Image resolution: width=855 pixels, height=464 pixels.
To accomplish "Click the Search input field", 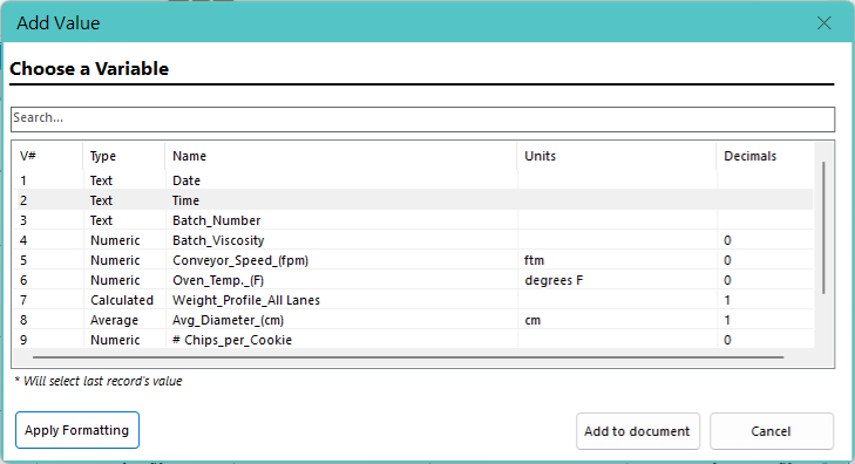I will click(423, 118).
